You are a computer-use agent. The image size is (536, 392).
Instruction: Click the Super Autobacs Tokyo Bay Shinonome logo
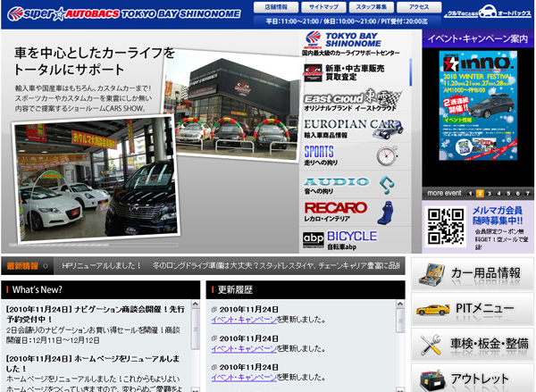tap(124, 13)
